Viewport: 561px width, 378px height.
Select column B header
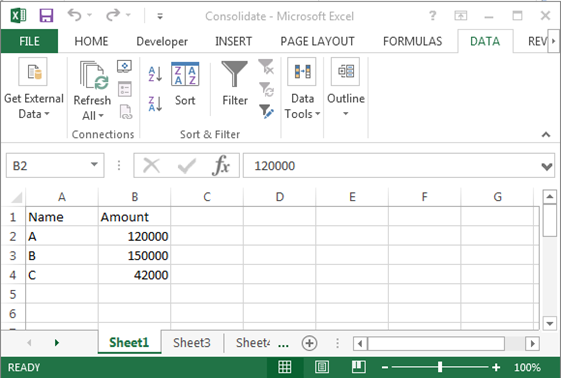click(x=135, y=197)
